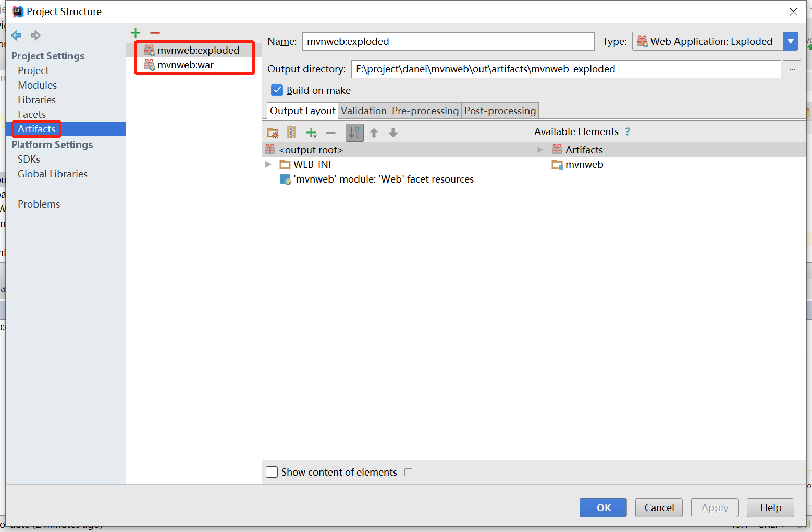The image size is (812, 532).
Task: Select the WEB-INF folder row
Action: click(x=398, y=164)
